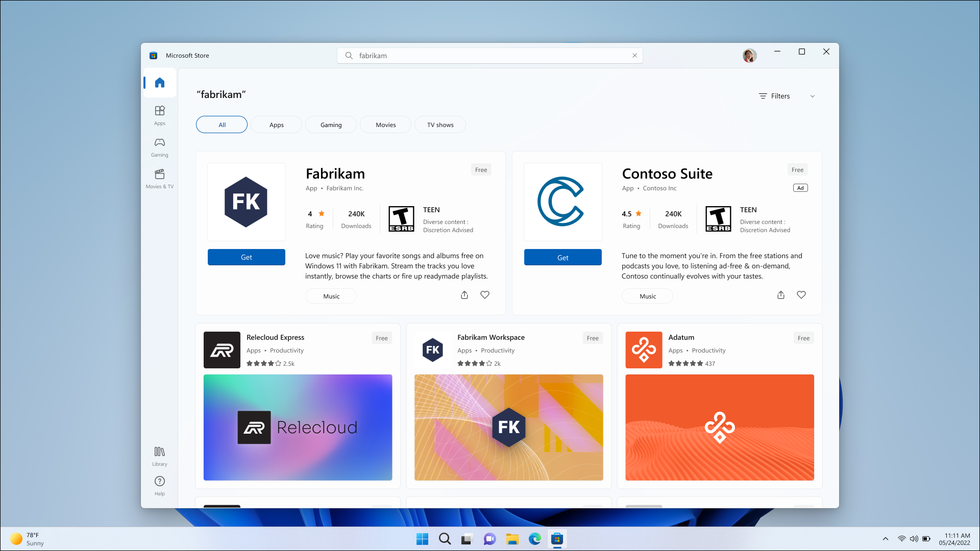Click Get button for Fabrikam app
The image size is (980, 551).
click(x=247, y=257)
